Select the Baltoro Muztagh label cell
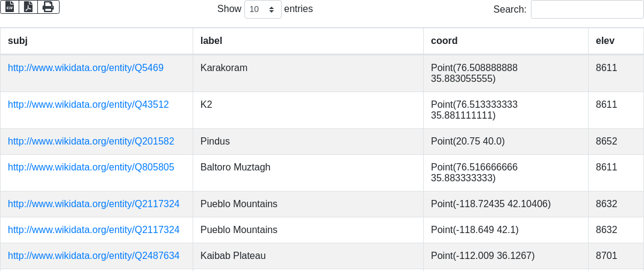The width and height of the screenshot is (644, 271). click(x=235, y=167)
